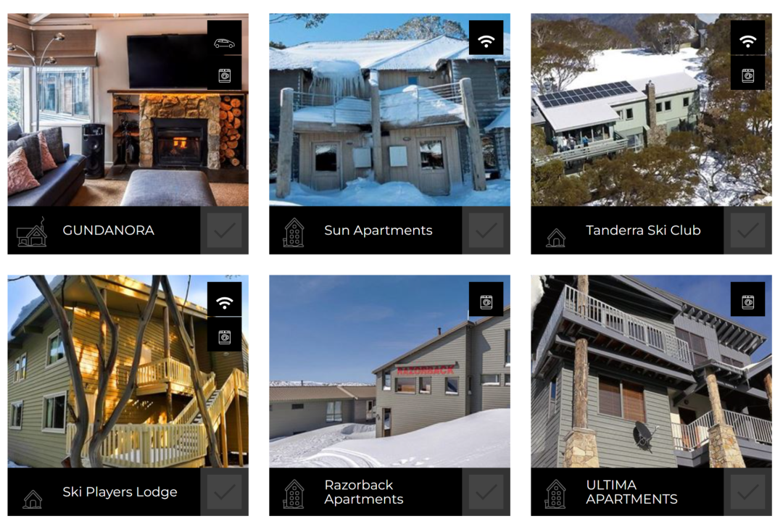783x532 pixels.
Task: Tick the checkbox for Gundanora
Action: click(x=224, y=230)
